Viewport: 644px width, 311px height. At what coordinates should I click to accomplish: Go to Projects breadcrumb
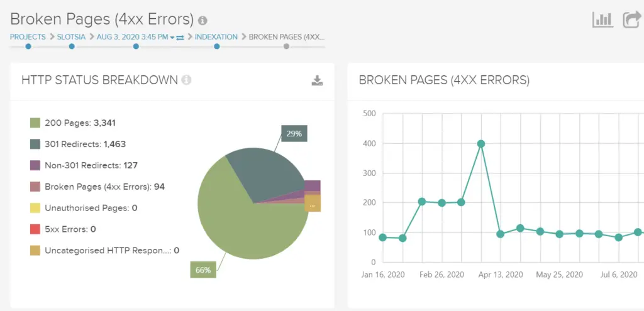click(x=28, y=37)
